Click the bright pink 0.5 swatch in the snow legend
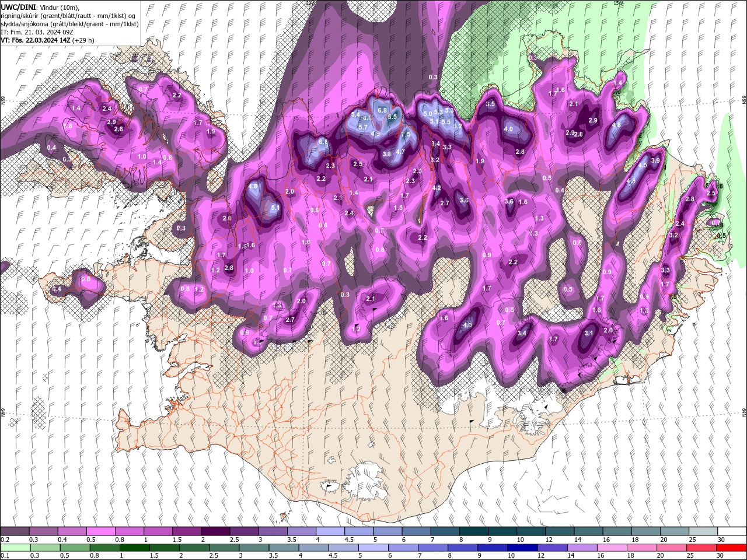747x560 pixels. point(100,531)
